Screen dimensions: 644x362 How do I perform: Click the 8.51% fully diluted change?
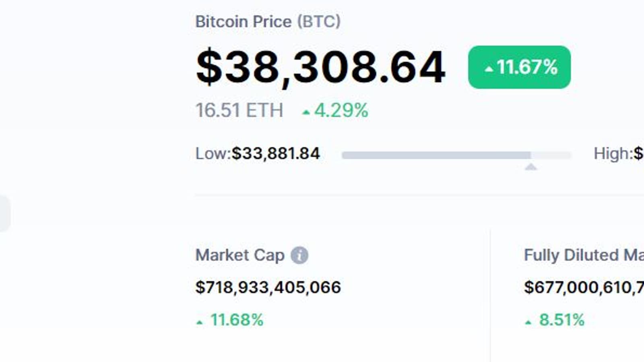(x=561, y=320)
